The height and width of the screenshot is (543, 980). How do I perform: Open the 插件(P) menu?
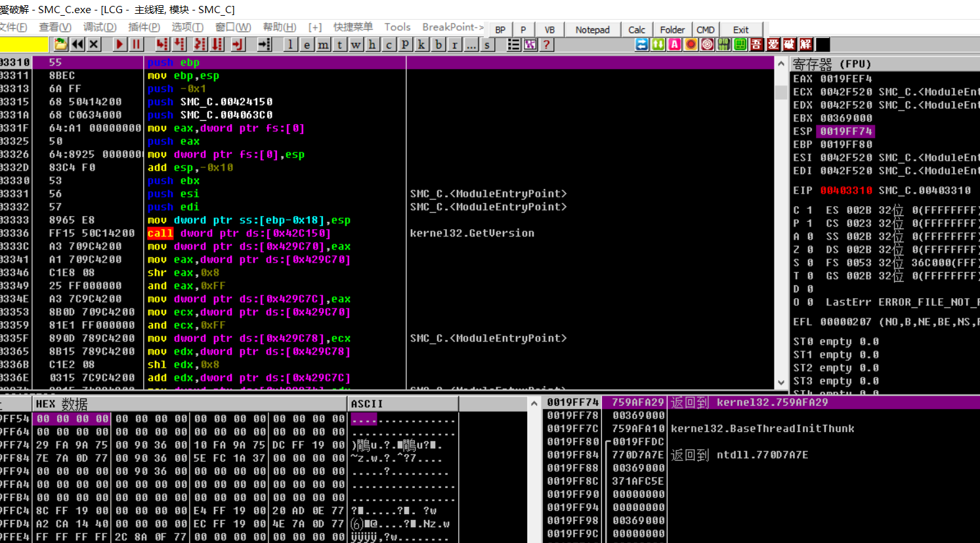point(144,27)
